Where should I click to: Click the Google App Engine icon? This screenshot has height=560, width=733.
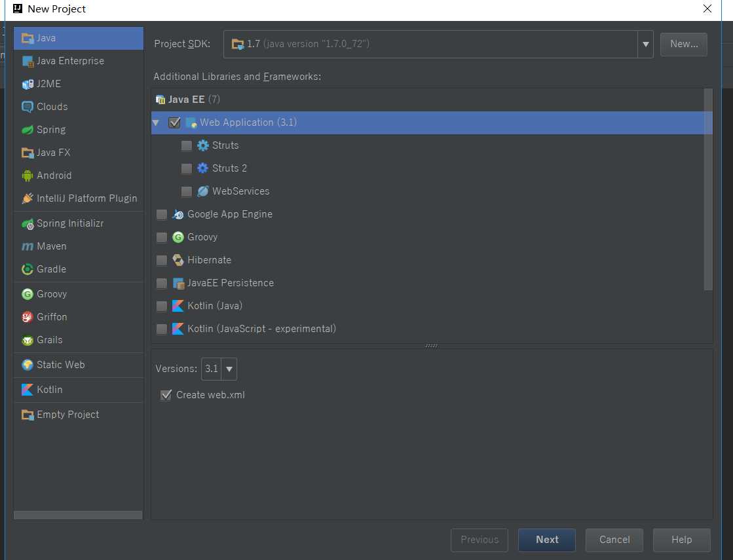click(178, 214)
